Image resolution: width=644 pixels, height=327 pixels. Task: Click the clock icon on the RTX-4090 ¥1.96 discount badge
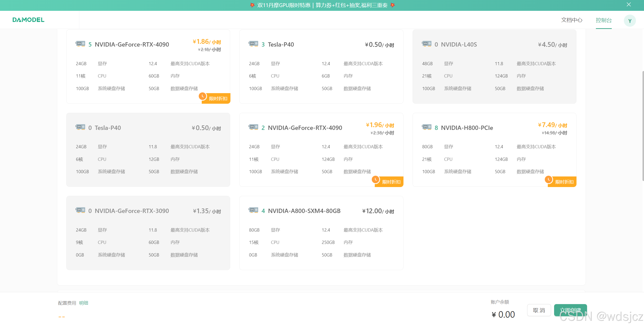(x=375, y=179)
